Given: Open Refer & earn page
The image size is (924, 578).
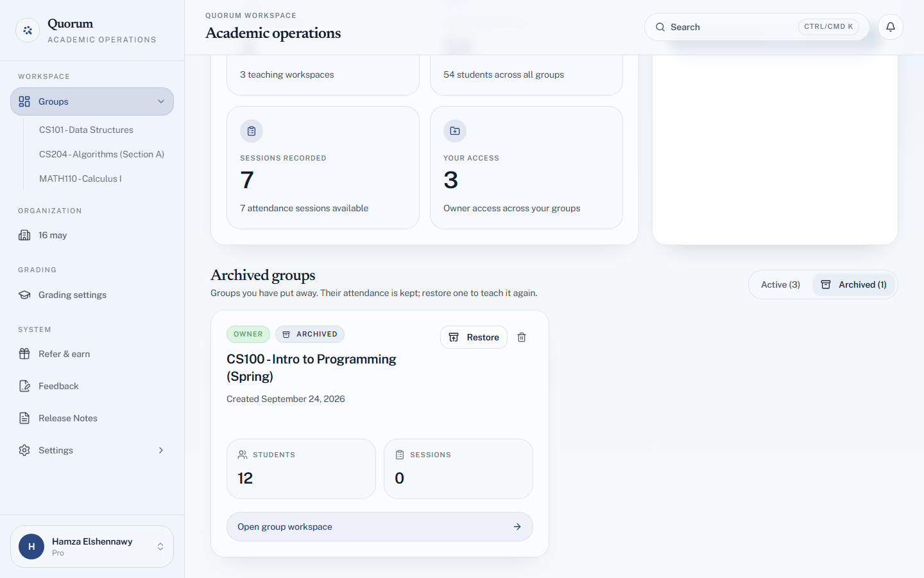Looking at the screenshot, I should click(92, 354).
